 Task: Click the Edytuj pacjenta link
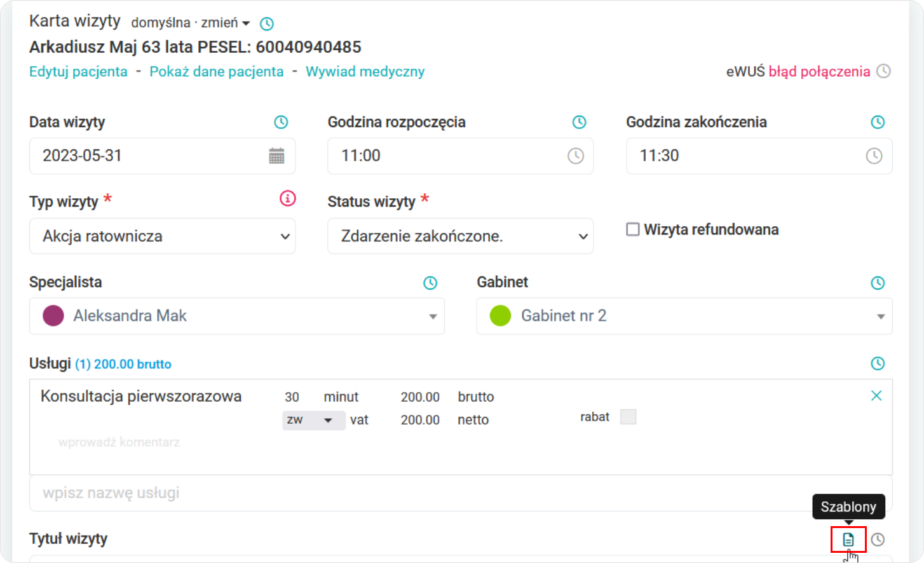(78, 71)
